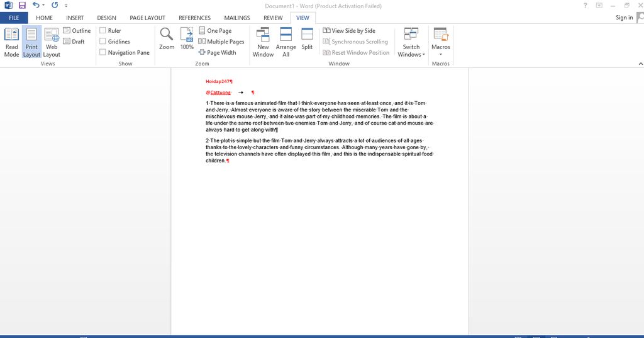Undo the last action
This screenshot has height=338, width=644.
pyautogui.click(x=36, y=5)
